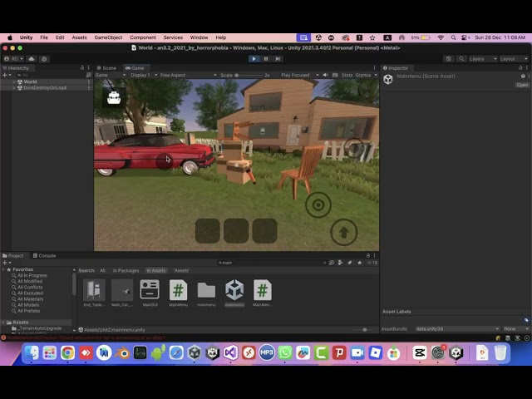
Task: Click the Step frame button
Action: click(278, 59)
